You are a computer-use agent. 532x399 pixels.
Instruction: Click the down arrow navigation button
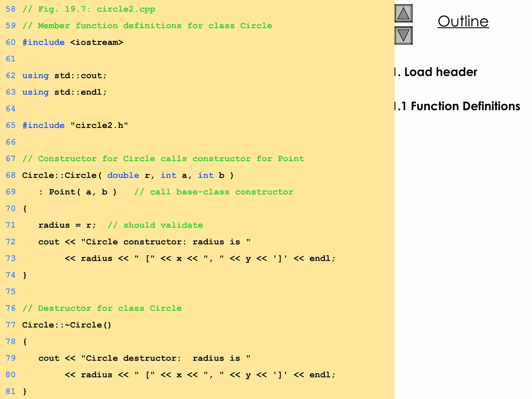(x=403, y=35)
